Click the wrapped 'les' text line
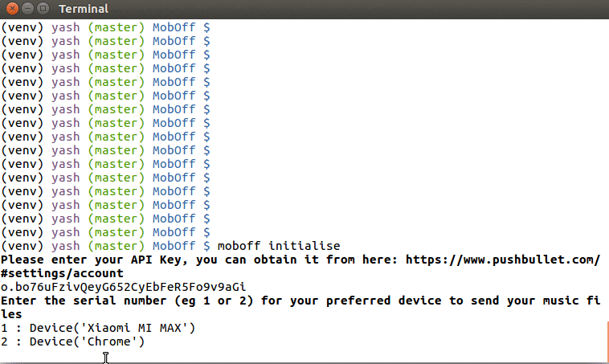Image resolution: width=609 pixels, height=364 pixels. coord(11,314)
